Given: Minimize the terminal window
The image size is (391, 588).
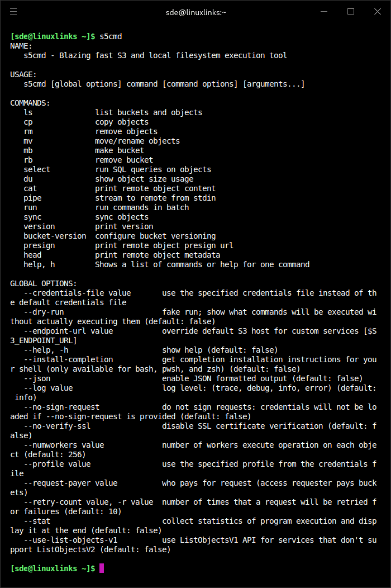Looking at the screenshot, I should pyautogui.click(x=323, y=11).
